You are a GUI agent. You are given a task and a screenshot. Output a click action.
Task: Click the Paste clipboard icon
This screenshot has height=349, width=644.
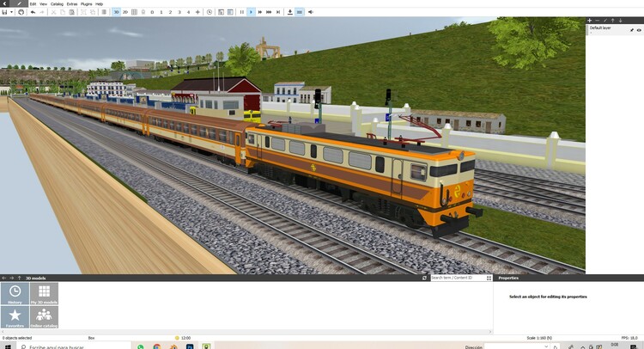click(71, 12)
